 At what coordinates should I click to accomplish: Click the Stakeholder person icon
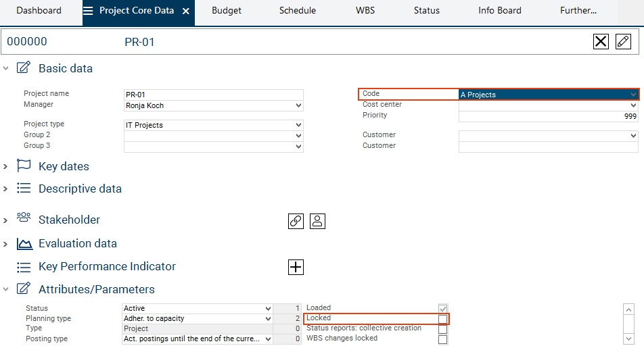(318, 221)
